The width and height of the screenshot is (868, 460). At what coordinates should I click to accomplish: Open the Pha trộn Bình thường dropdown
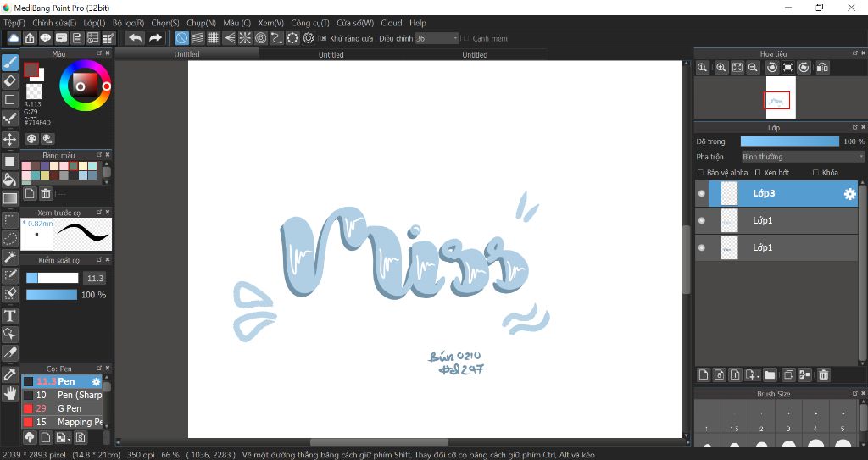(x=803, y=157)
